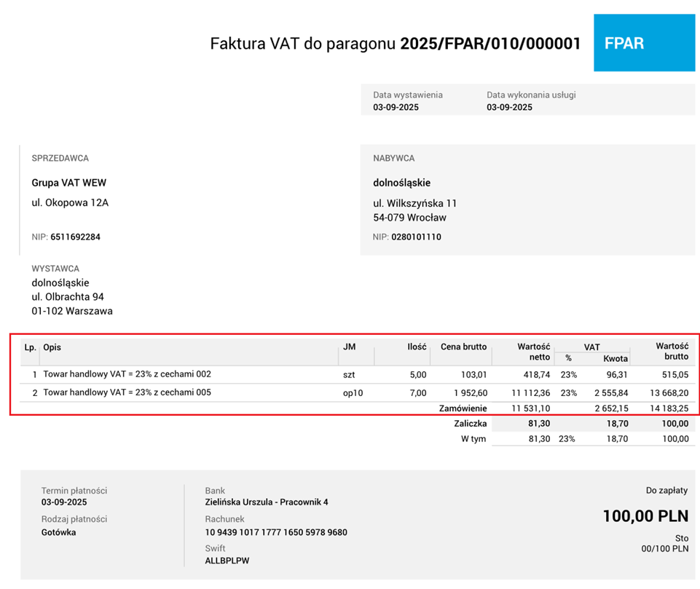Select invoice number 2025/FPAR/010/000001
700x589 pixels.
pos(490,44)
